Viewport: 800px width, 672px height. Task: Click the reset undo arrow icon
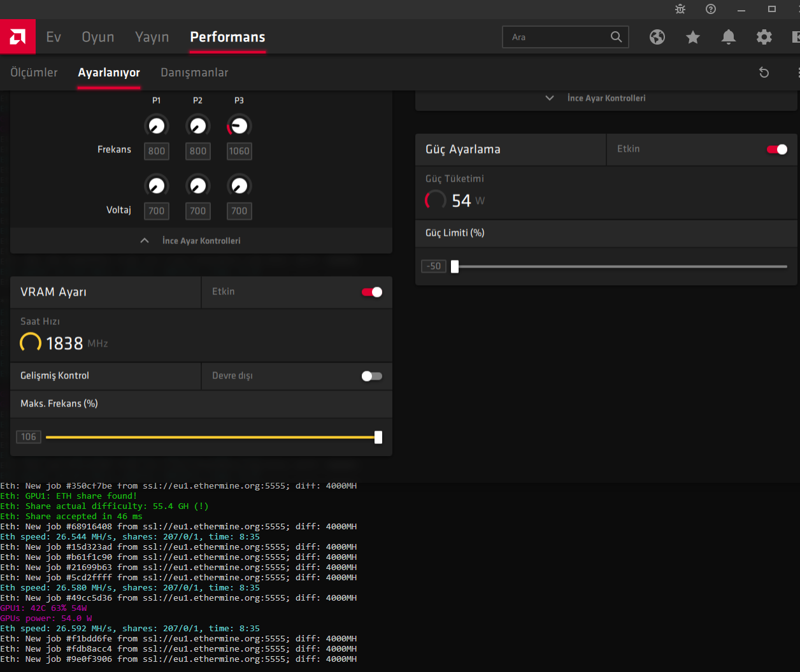(764, 73)
